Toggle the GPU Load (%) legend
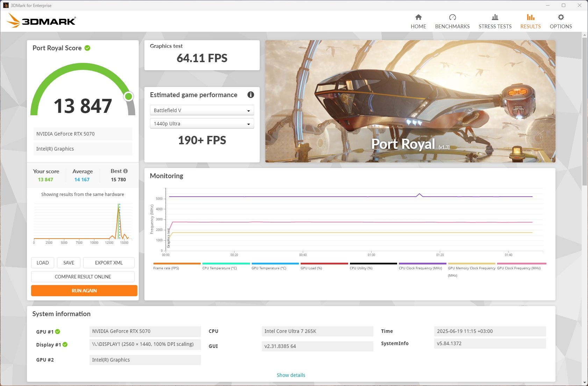588x386 pixels. [324, 266]
